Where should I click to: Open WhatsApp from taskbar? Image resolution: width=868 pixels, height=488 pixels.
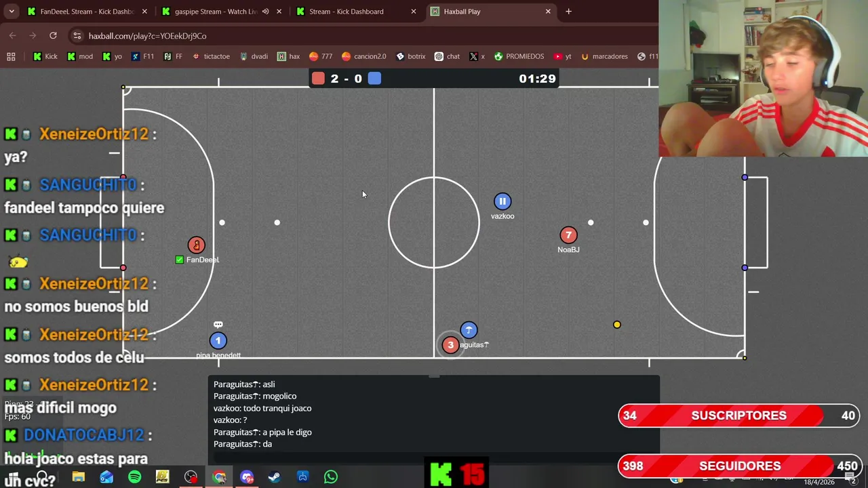(x=331, y=477)
